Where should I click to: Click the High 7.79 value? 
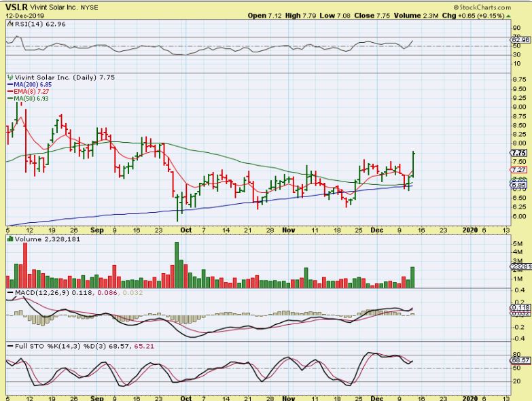(x=300, y=16)
